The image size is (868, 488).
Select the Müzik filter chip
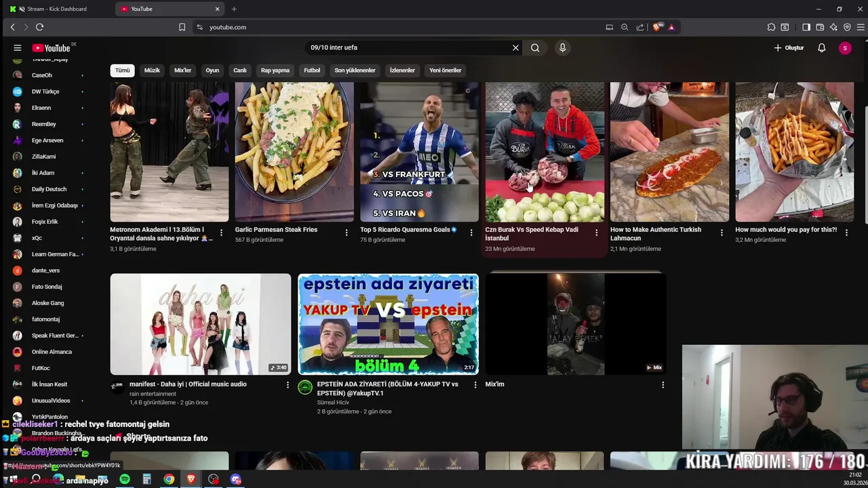pyautogui.click(x=152, y=70)
